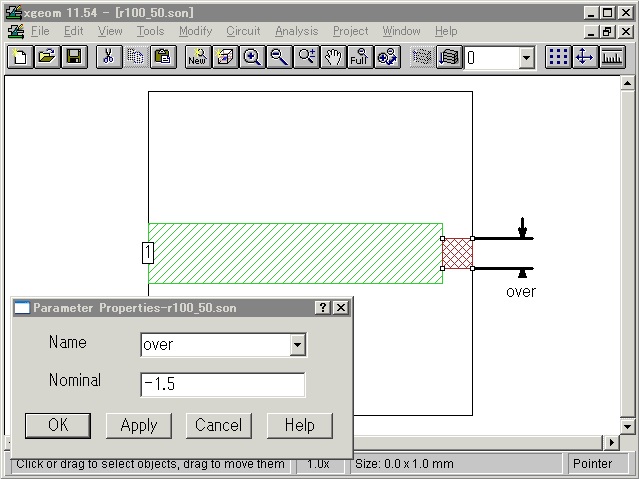
Task: Click the Nominal field showing -1.5
Action: tap(223, 384)
